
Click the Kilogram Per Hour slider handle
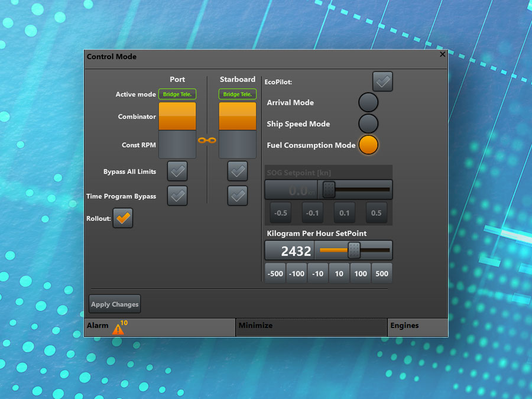[354, 251]
